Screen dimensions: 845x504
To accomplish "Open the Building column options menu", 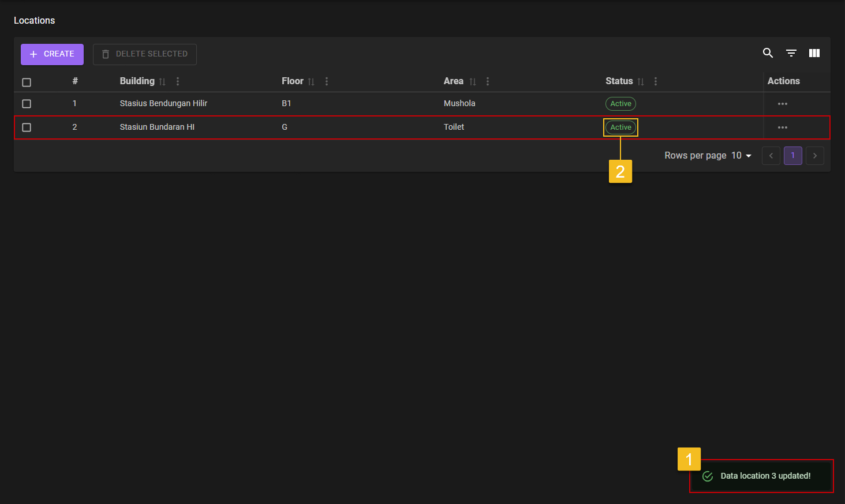I will (177, 81).
